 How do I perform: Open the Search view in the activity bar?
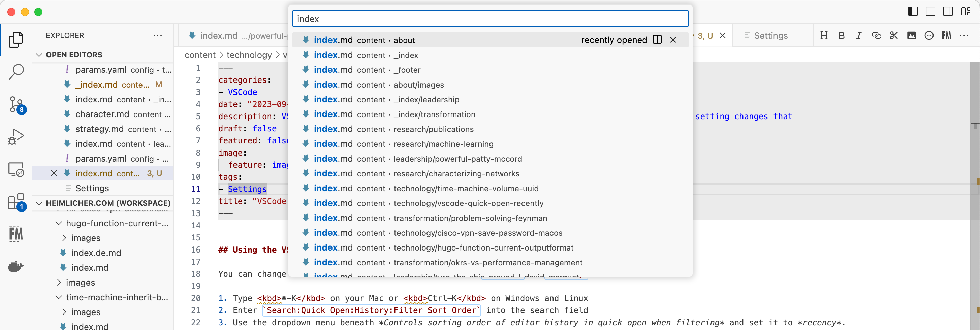(17, 72)
